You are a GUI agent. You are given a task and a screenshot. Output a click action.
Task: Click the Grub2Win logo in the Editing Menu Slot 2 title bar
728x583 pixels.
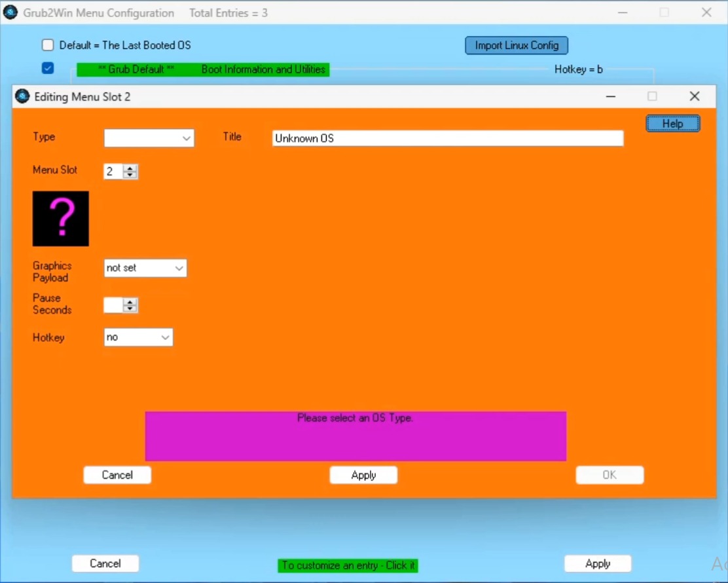(x=22, y=96)
